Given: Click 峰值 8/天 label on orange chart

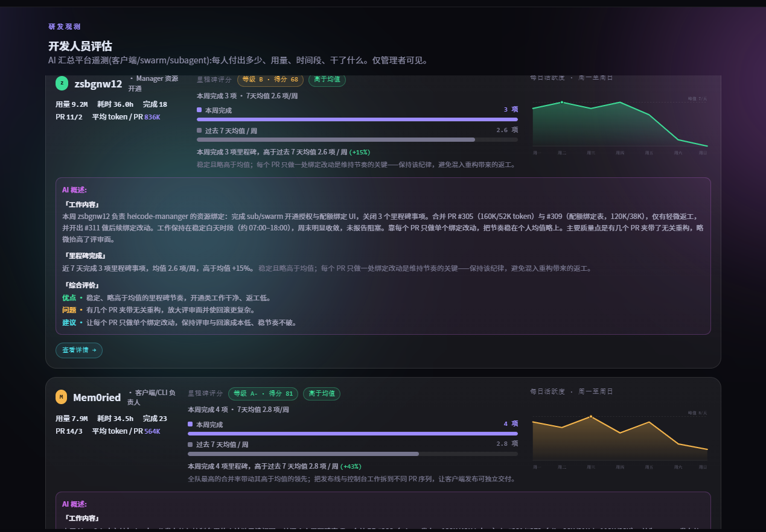Looking at the screenshot, I should coord(697,413).
